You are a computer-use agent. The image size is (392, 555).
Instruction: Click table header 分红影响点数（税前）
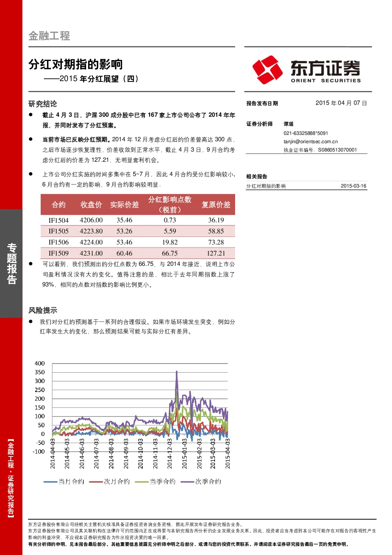click(x=170, y=205)
